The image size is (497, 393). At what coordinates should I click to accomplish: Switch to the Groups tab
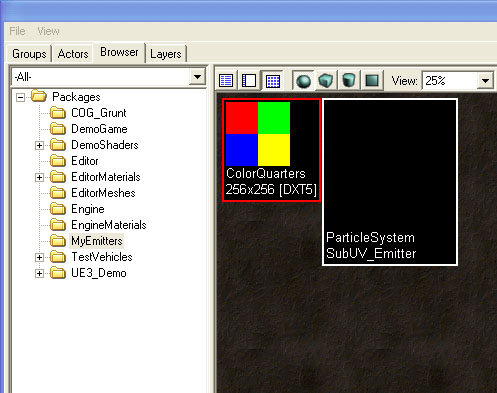(x=29, y=54)
